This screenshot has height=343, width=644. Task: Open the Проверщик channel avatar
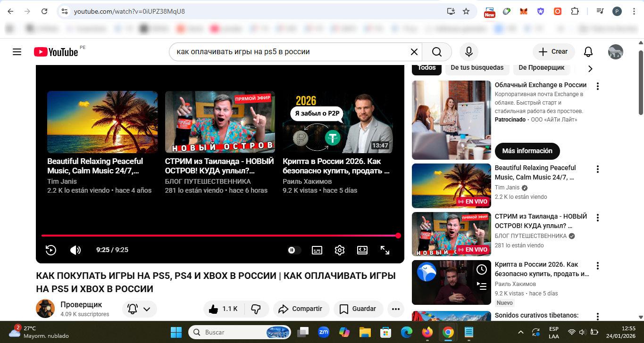click(45, 309)
